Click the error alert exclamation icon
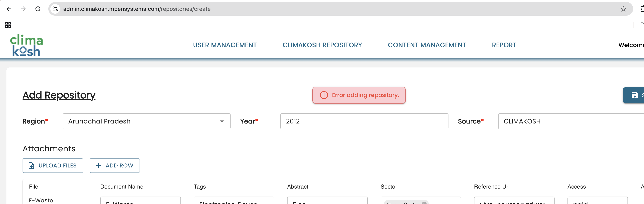Screen dimensions: 644x204 (324, 95)
